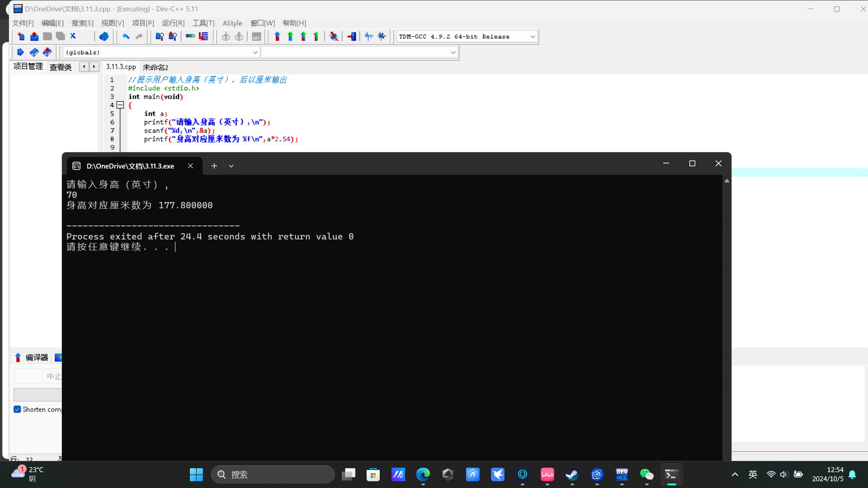Switch to the 查看类 panel tab
Screen dimensions: 868x488
61,67
